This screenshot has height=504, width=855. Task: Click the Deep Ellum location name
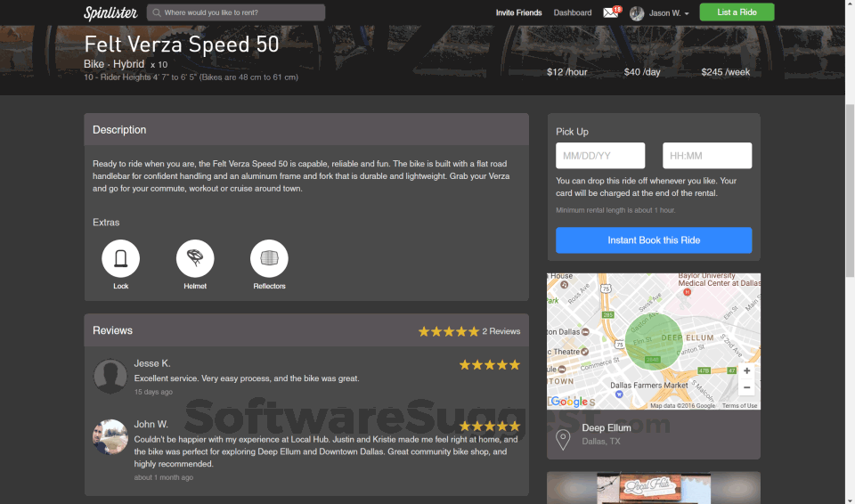click(x=606, y=427)
